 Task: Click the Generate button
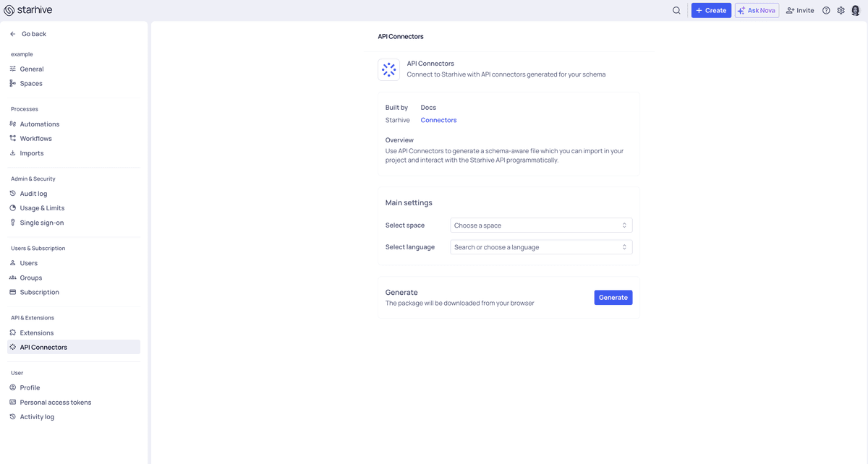pos(613,297)
